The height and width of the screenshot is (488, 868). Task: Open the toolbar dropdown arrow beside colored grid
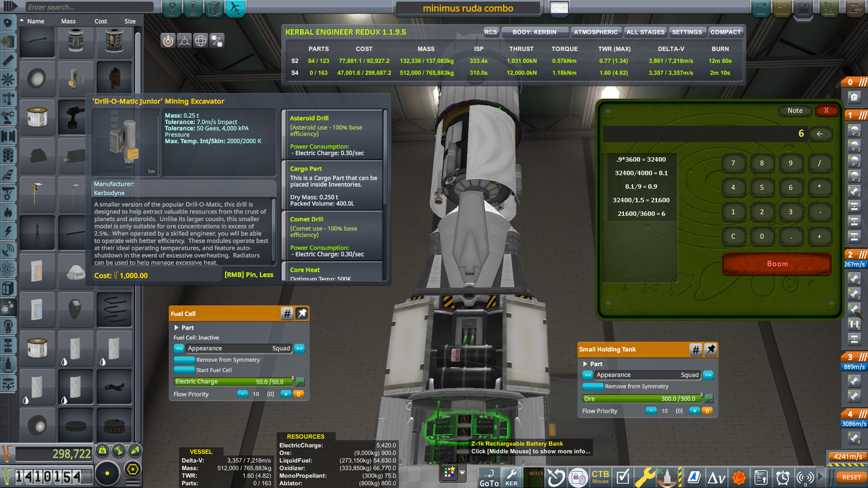(462, 472)
